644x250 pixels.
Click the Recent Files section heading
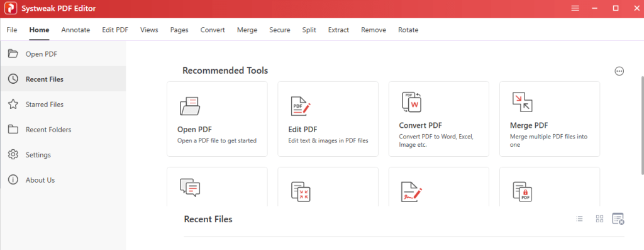pyautogui.click(x=208, y=219)
